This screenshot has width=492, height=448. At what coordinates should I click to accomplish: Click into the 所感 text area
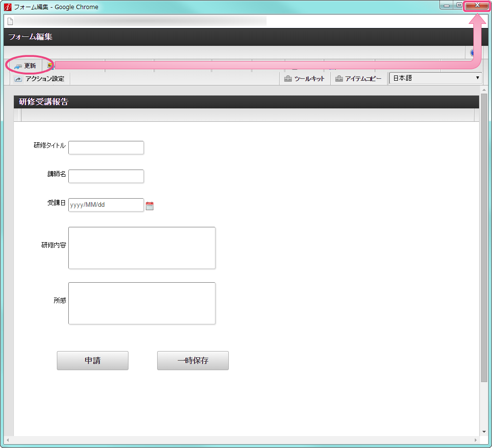click(142, 303)
